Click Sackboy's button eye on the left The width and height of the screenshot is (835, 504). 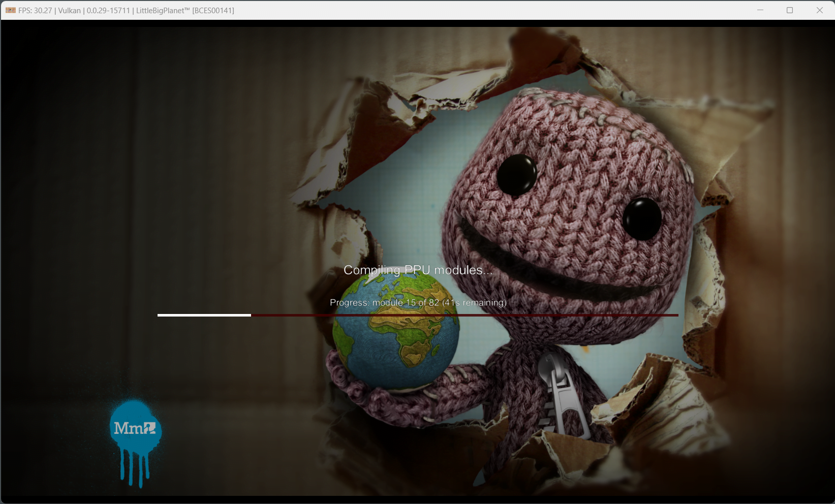tap(516, 174)
